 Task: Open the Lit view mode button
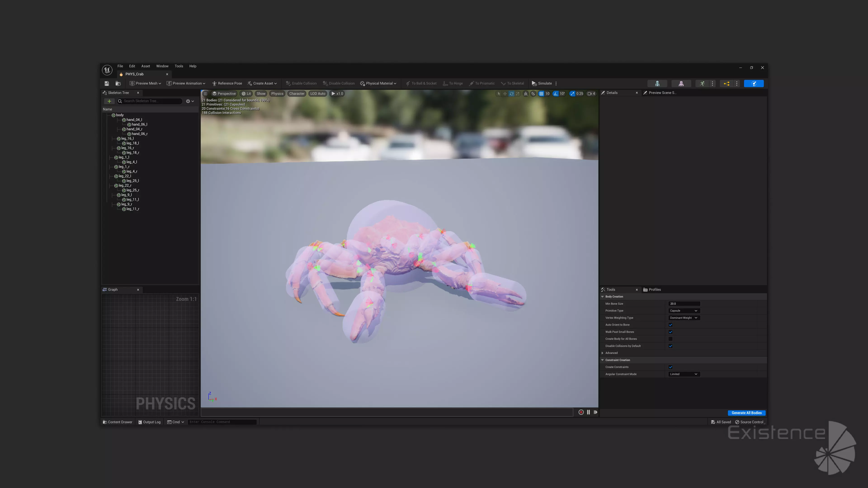[x=246, y=94]
